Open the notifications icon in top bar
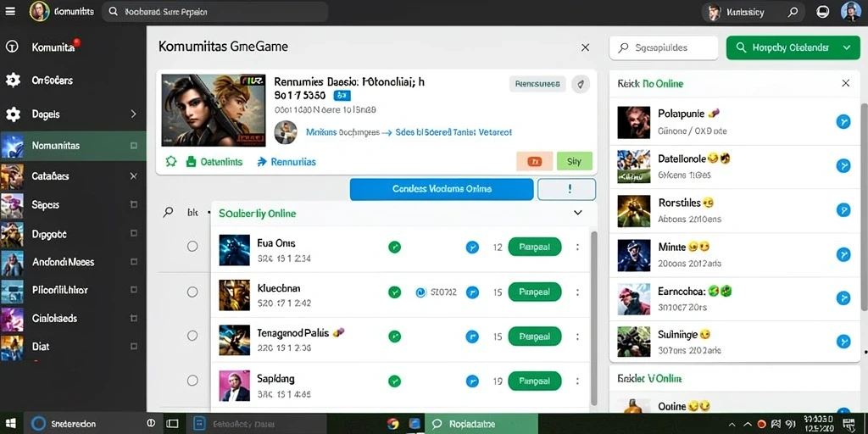Image resolution: width=868 pixels, height=434 pixels. [x=822, y=12]
